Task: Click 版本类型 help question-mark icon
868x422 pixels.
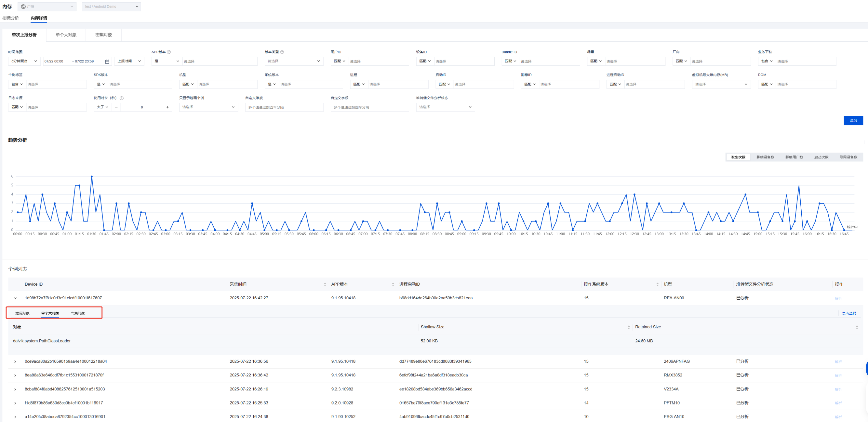Action: tap(282, 52)
